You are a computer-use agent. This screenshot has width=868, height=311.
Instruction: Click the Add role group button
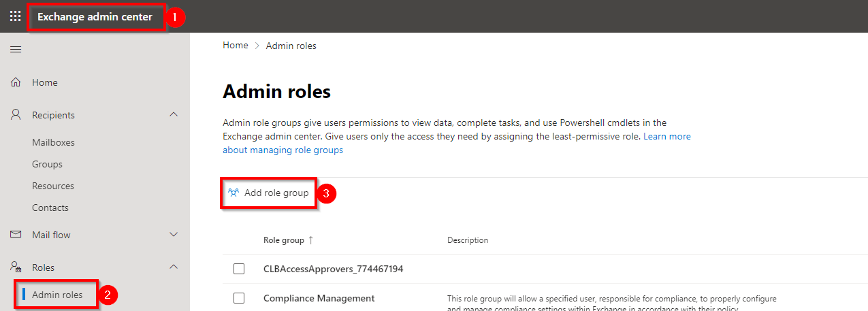[x=269, y=193]
